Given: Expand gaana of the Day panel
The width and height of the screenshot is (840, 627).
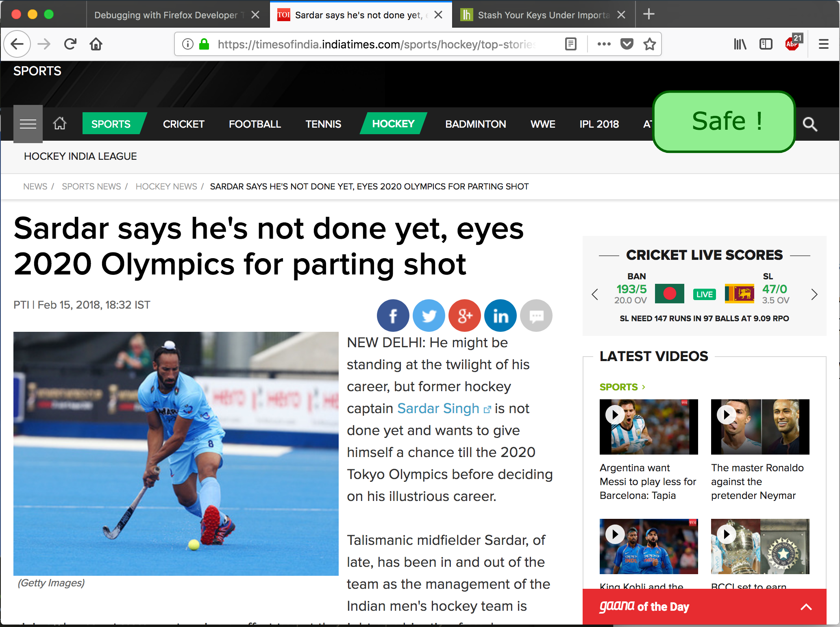Looking at the screenshot, I should (x=806, y=607).
